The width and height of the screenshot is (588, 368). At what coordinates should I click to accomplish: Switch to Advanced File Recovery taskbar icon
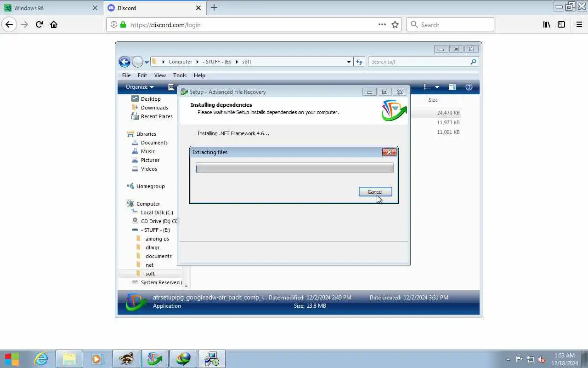pyautogui.click(x=154, y=359)
